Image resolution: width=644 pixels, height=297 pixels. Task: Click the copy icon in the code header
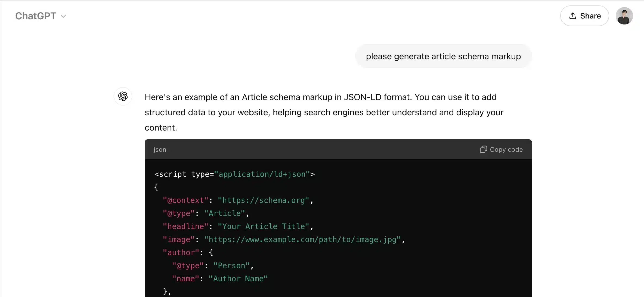[483, 149]
